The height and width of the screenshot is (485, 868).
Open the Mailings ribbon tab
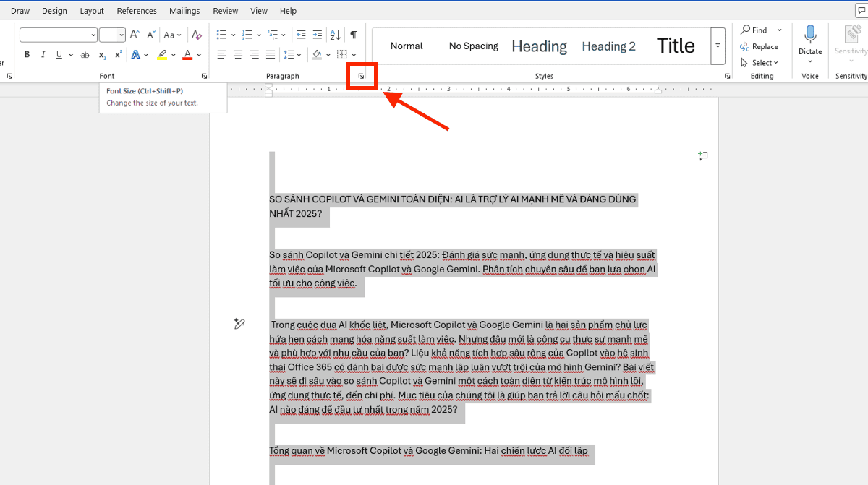(184, 10)
